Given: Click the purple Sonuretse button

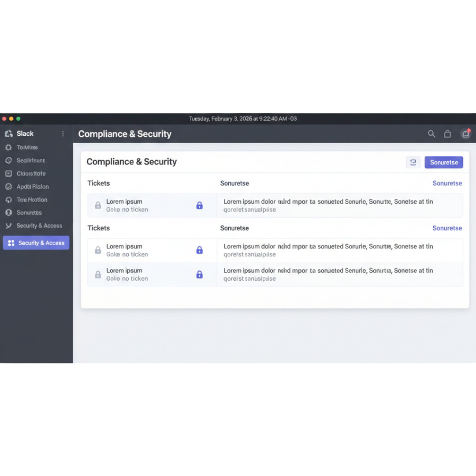Looking at the screenshot, I should (444, 162).
